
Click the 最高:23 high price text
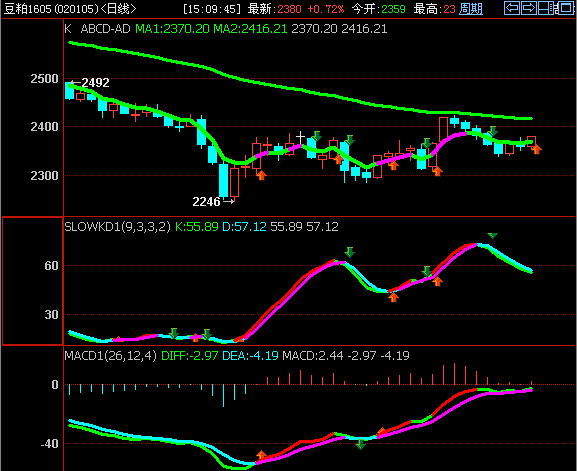[x=435, y=9]
